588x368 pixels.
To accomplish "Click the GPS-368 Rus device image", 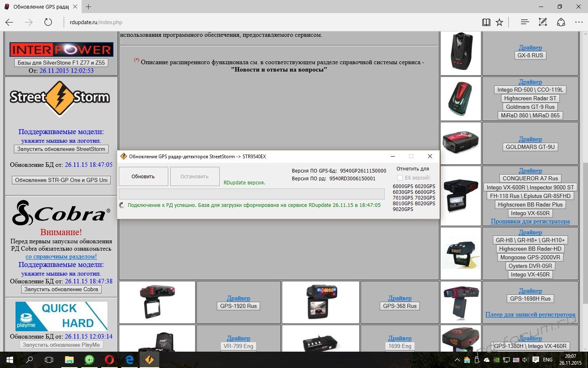I will [x=321, y=302].
